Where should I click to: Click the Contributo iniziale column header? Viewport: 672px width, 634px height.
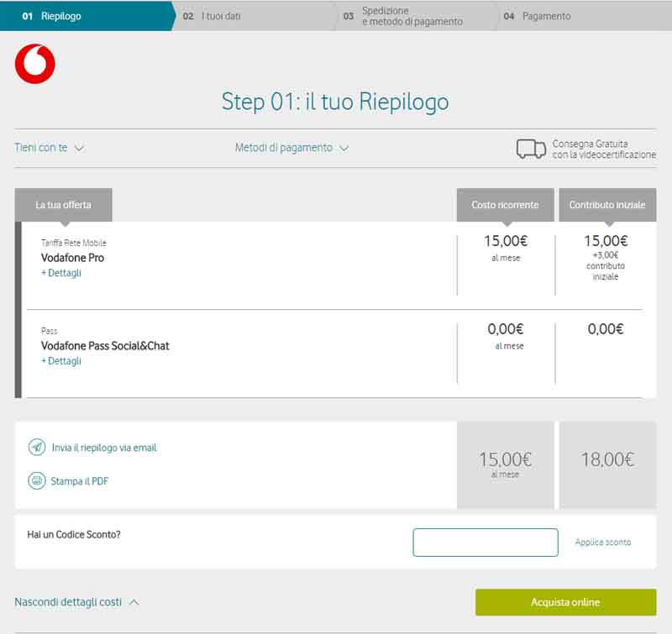pos(607,205)
